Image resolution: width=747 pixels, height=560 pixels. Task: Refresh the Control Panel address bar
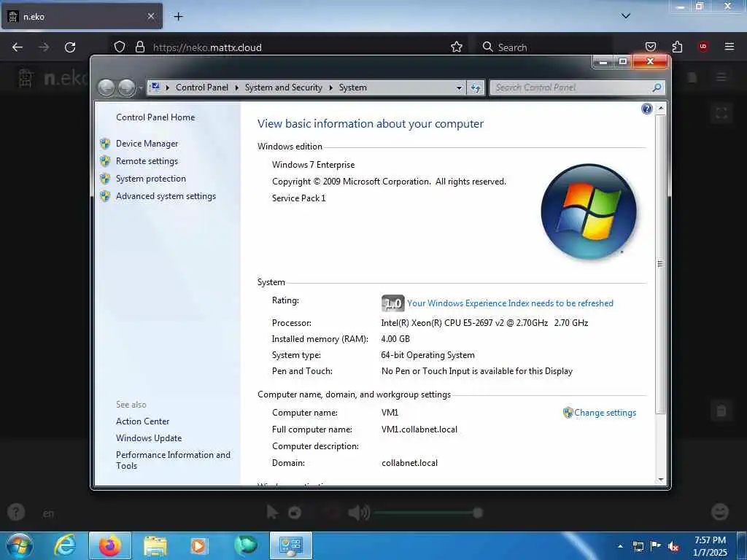(x=476, y=88)
